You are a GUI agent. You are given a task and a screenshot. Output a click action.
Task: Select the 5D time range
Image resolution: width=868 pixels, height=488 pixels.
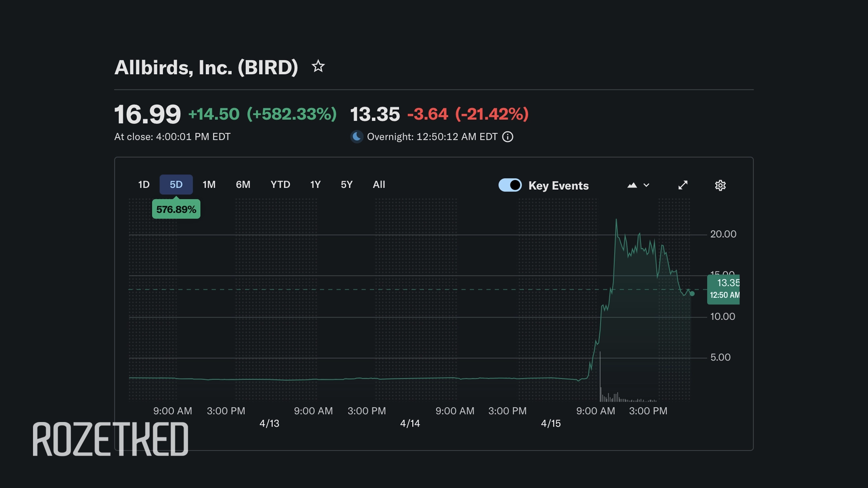pos(176,184)
